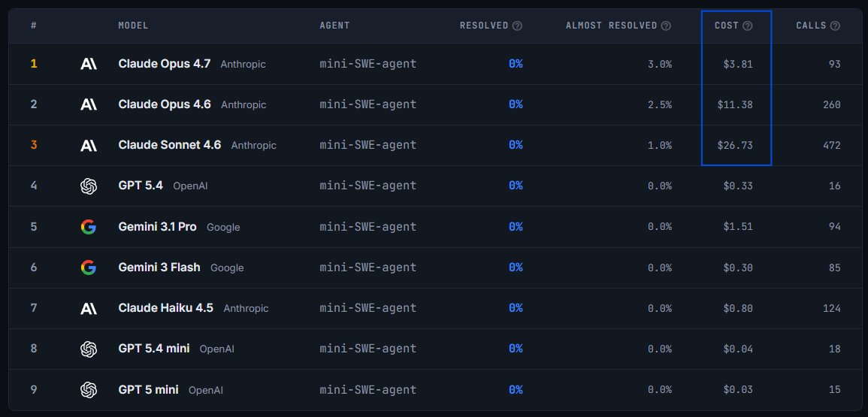Select the Gemini 3.1 Pro model name
868x417 pixels.
tap(157, 226)
